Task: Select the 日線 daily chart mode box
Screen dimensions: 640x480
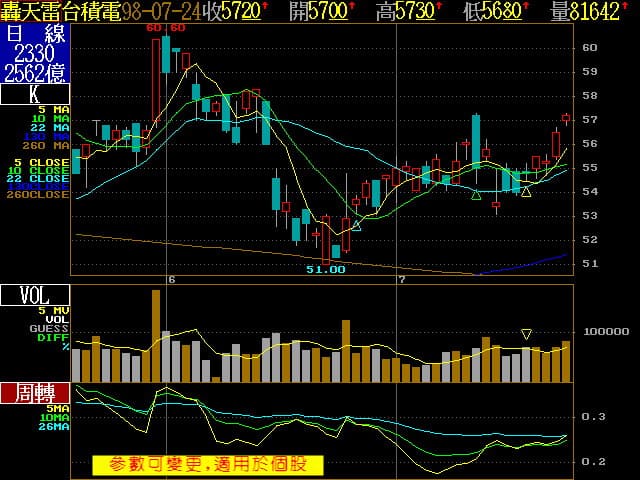Action: 35,32
